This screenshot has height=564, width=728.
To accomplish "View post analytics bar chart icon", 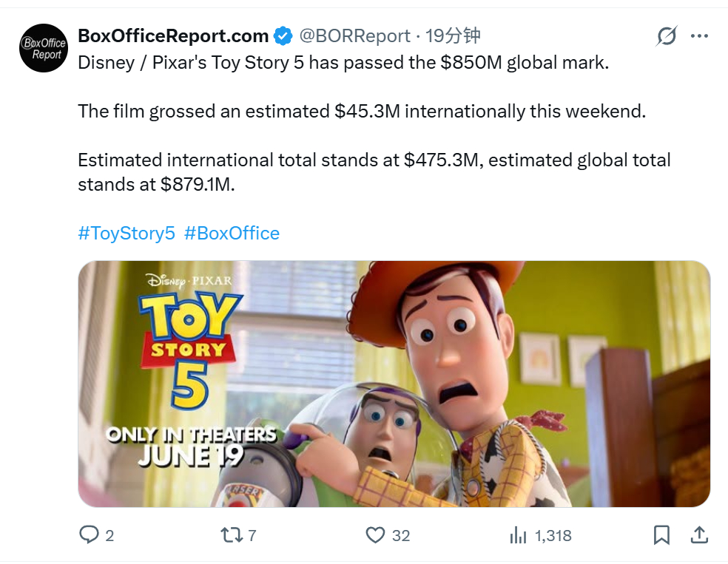I will [518, 534].
